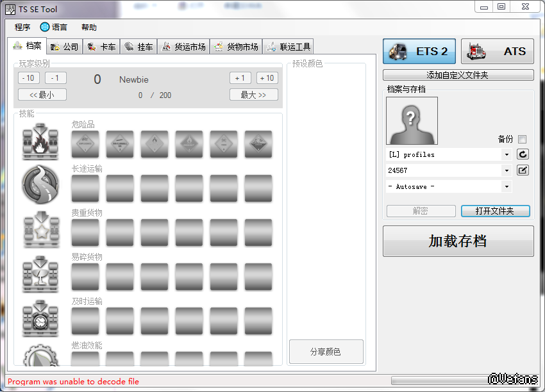This screenshot has height=392, width=545.
Task: Set first level of 易碎货物 skill
Action: click(85, 276)
